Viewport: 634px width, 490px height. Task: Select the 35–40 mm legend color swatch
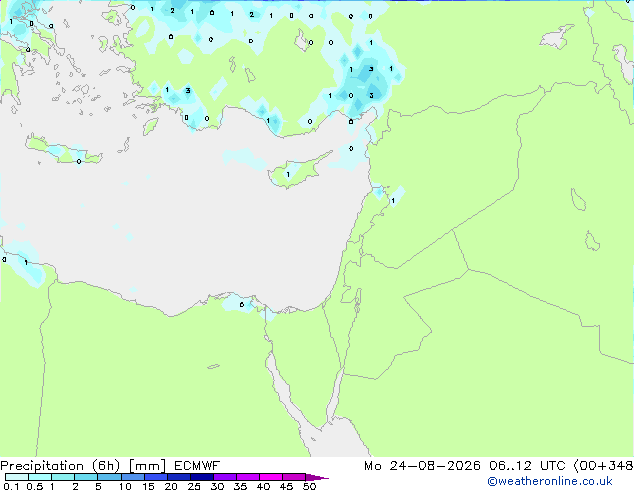pyautogui.click(x=247, y=477)
